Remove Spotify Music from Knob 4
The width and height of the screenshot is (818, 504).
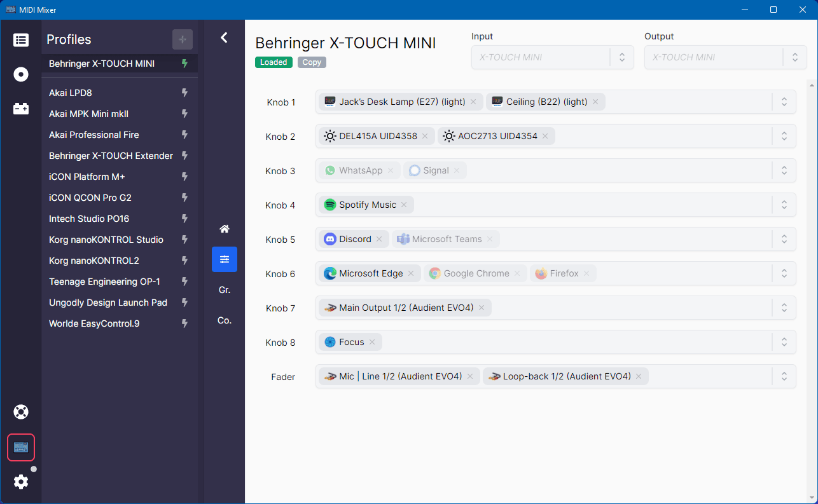(404, 205)
